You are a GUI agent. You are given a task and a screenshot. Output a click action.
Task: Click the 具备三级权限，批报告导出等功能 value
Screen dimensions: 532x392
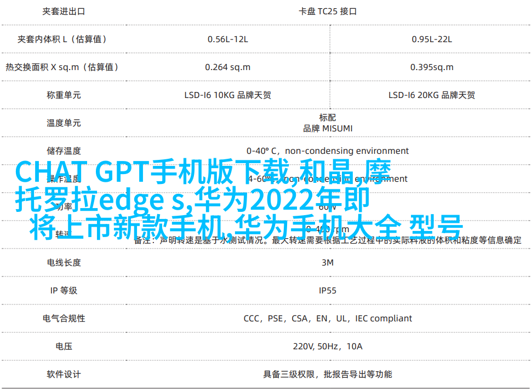click(x=328, y=374)
